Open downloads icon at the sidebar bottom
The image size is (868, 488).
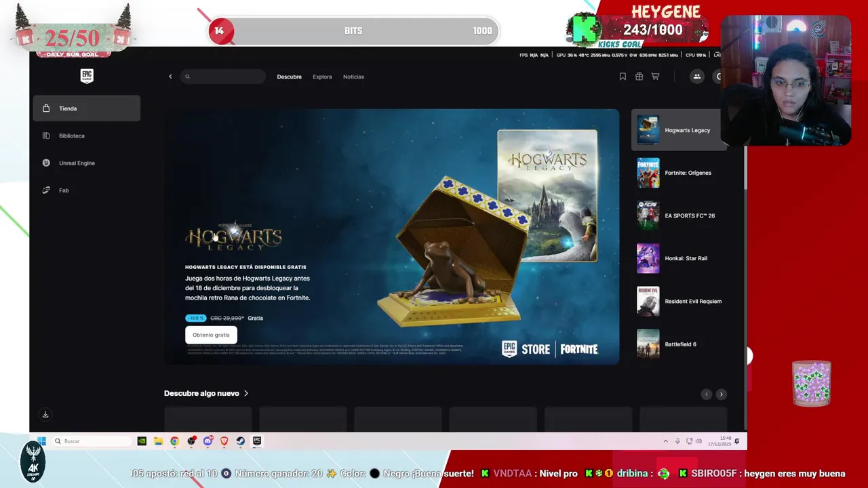pos(45,414)
